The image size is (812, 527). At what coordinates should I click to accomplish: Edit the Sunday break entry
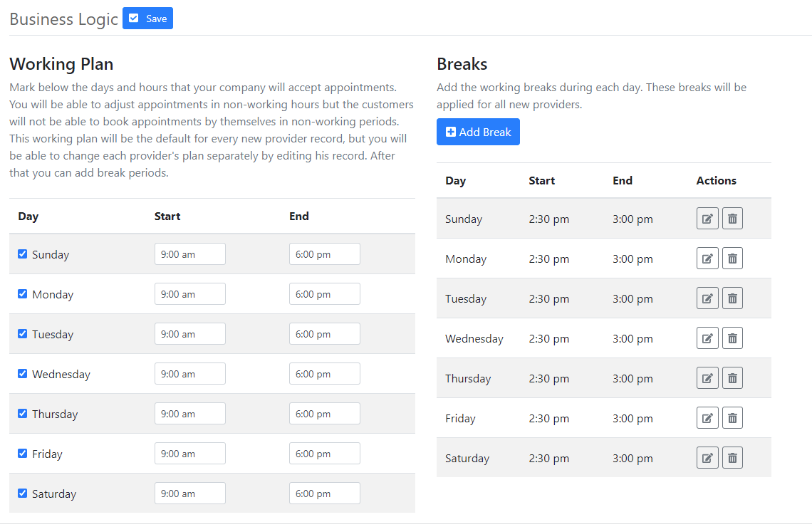click(707, 219)
